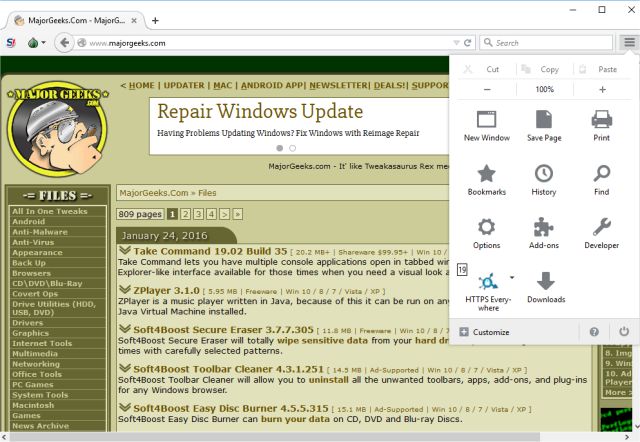Click the reload page icon

click(468, 43)
